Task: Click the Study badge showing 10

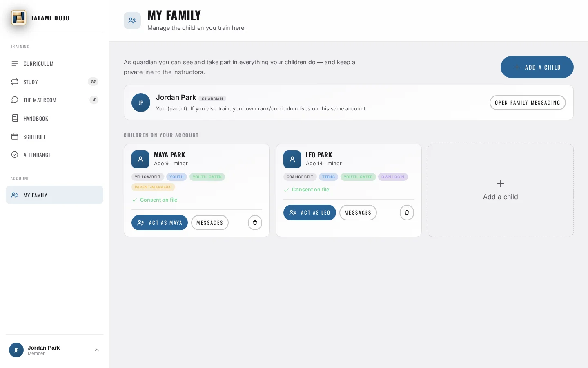Action: pos(93,82)
